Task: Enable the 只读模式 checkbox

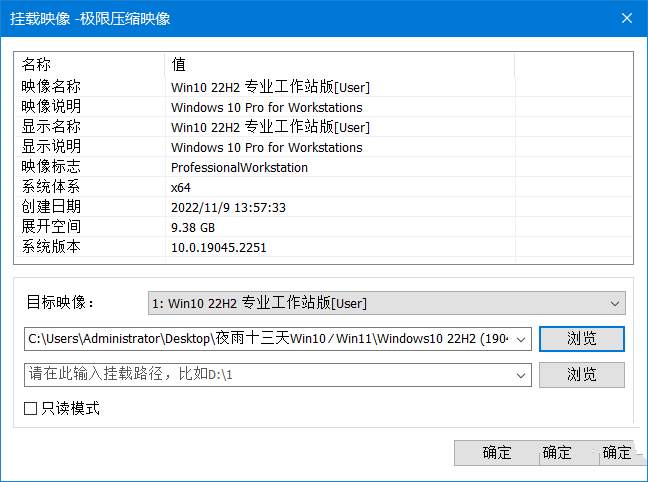Action: coord(31,409)
